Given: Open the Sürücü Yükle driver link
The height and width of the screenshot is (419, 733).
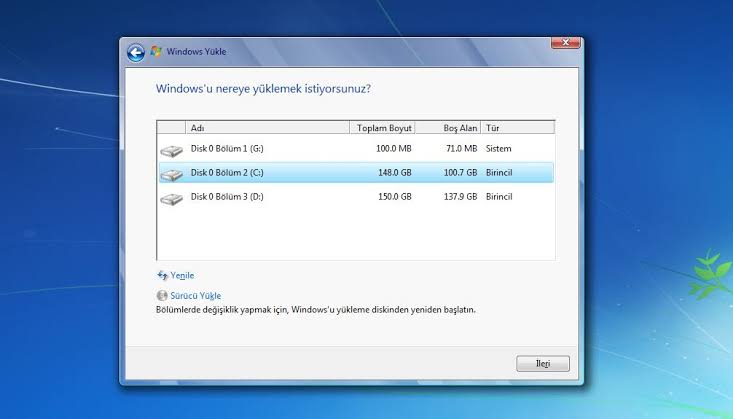Looking at the screenshot, I should (x=195, y=296).
